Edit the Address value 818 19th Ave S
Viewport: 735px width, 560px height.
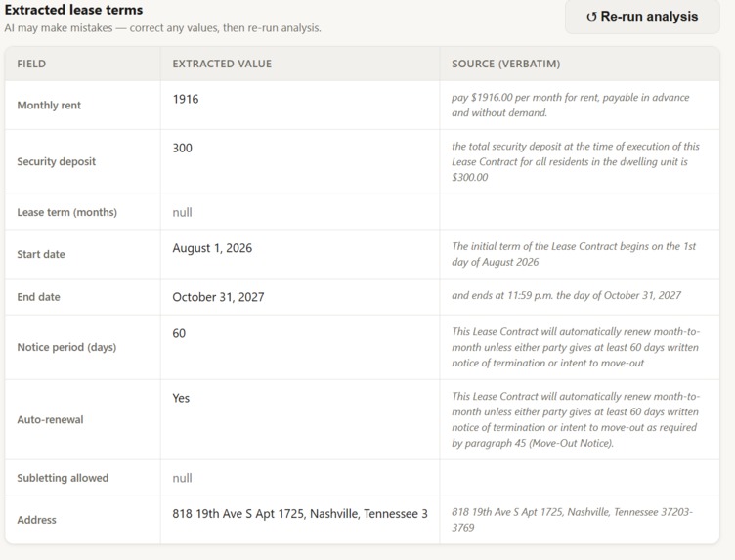300,514
